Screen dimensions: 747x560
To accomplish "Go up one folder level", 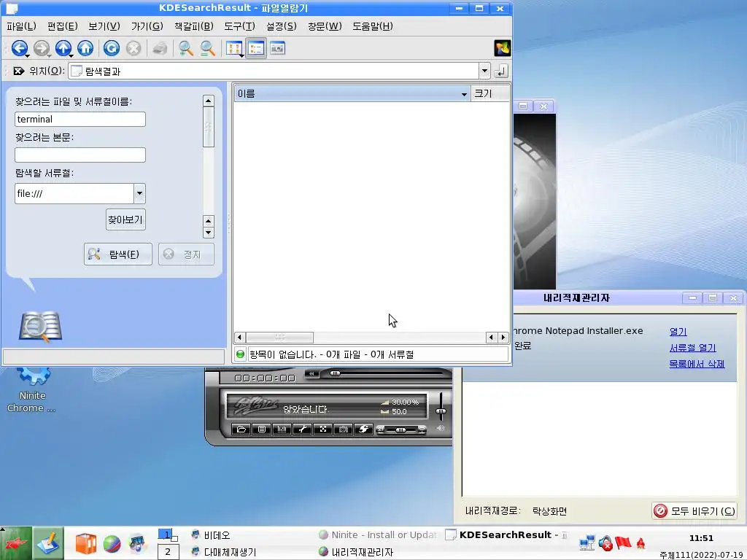I will [63, 48].
